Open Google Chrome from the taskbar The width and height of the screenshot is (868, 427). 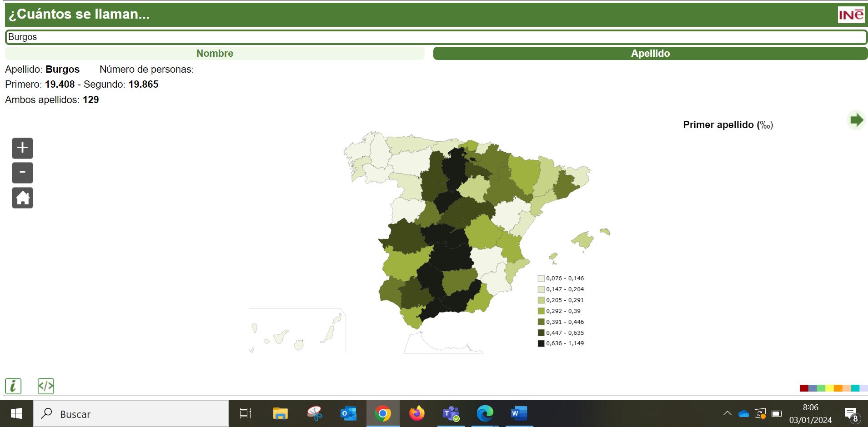pyautogui.click(x=383, y=413)
